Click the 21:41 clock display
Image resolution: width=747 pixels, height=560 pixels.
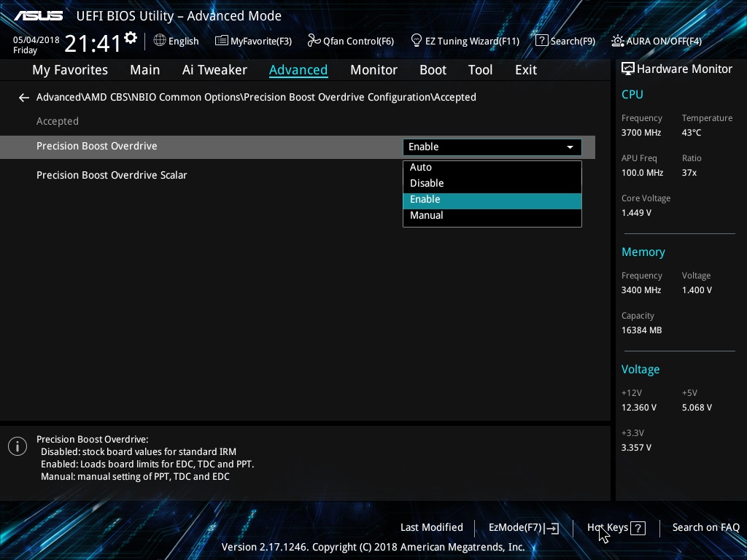coord(93,43)
